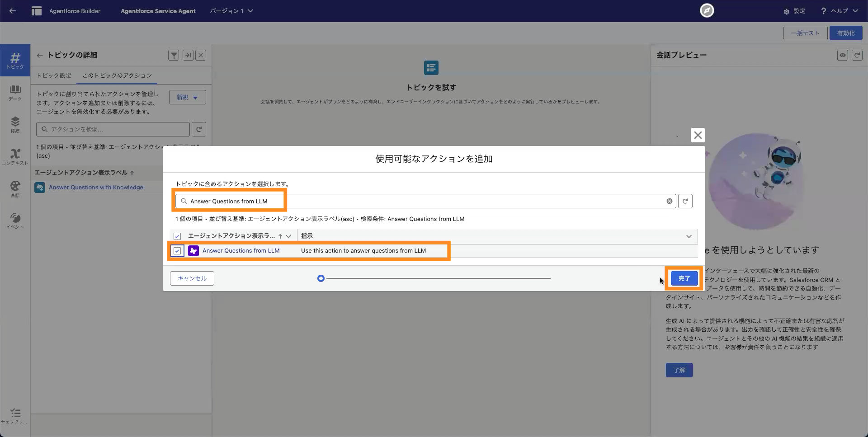868x437 pixels.
Task: Click the Agentforce Service Agent title
Action: [158, 11]
